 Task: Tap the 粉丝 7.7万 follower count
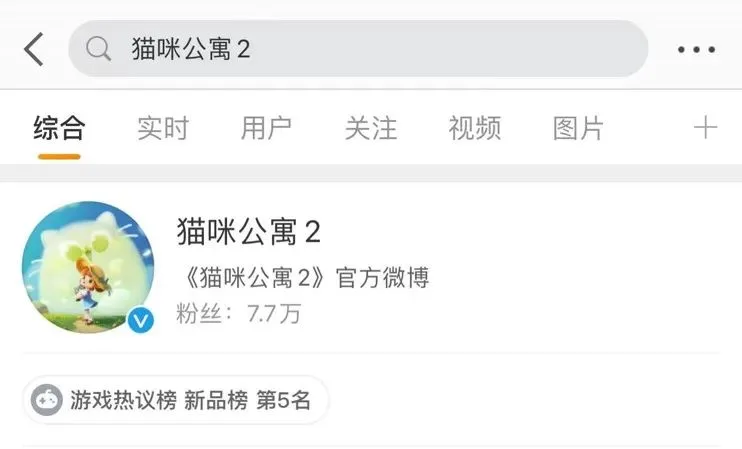(238, 313)
